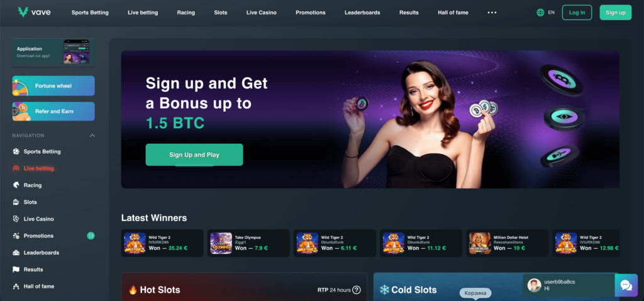Click the Results flag icon in sidebar
The width and height of the screenshot is (644, 301).
16,270
